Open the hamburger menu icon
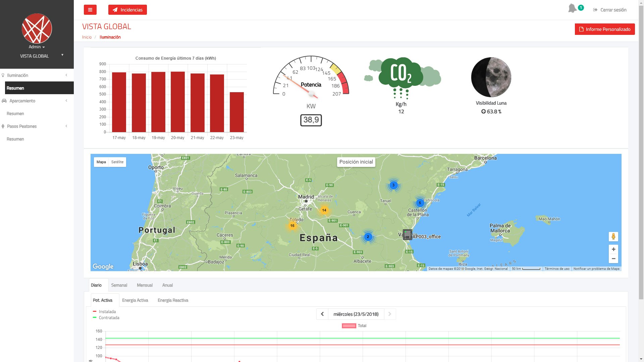 point(90,10)
